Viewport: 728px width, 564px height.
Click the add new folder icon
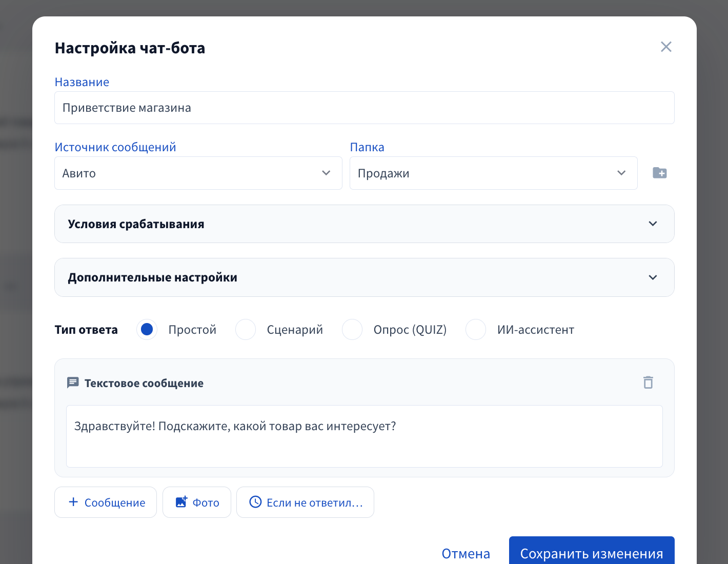(660, 173)
